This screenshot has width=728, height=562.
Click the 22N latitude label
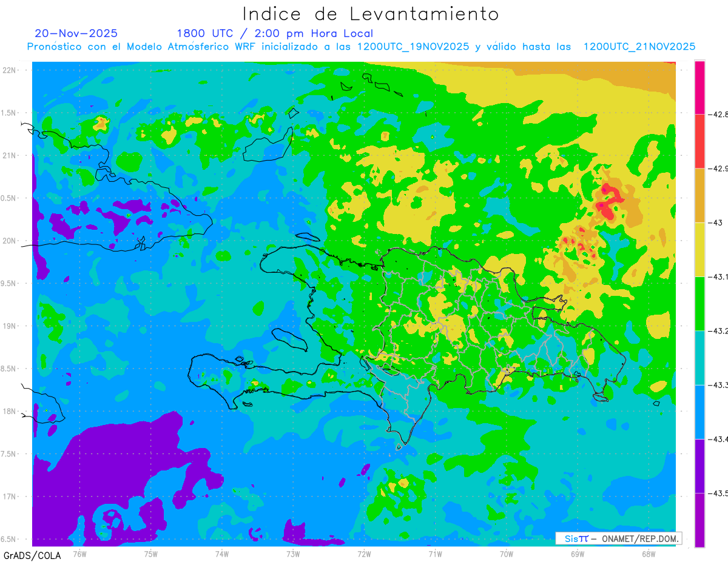coord(10,70)
